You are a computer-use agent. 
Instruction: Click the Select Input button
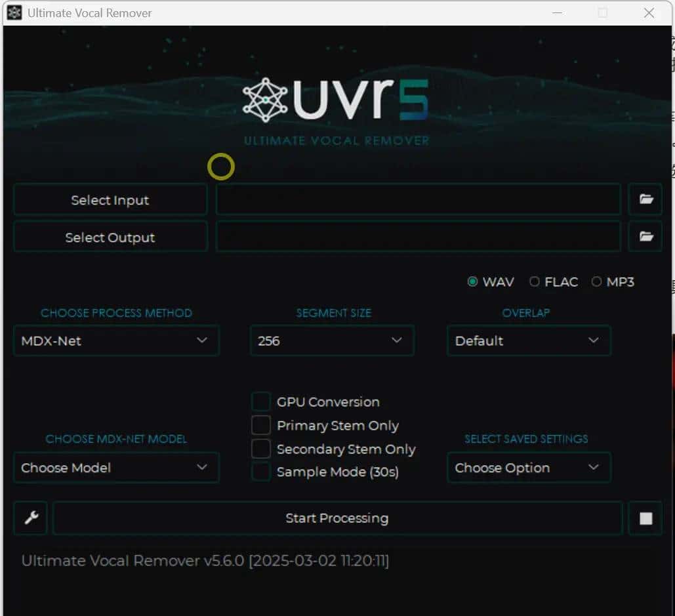click(110, 199)
